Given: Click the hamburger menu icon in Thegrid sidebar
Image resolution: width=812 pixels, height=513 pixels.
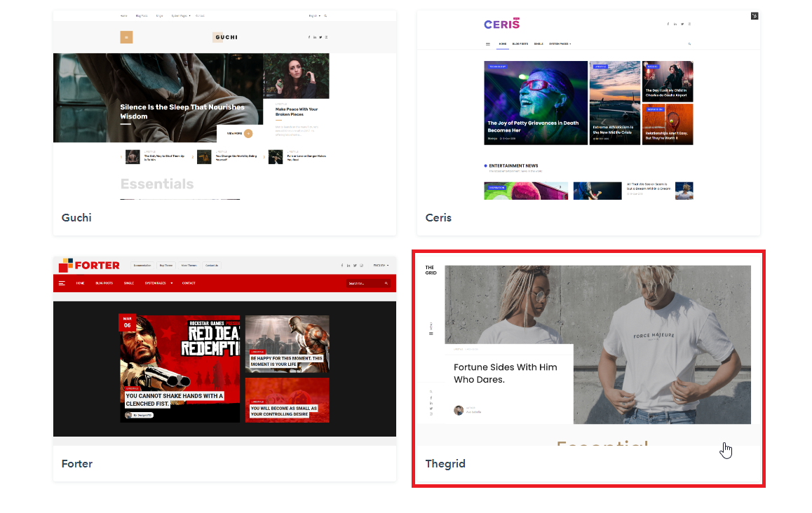Looking at the screenshot, I should pyautogui.click(x=431, y=334).
